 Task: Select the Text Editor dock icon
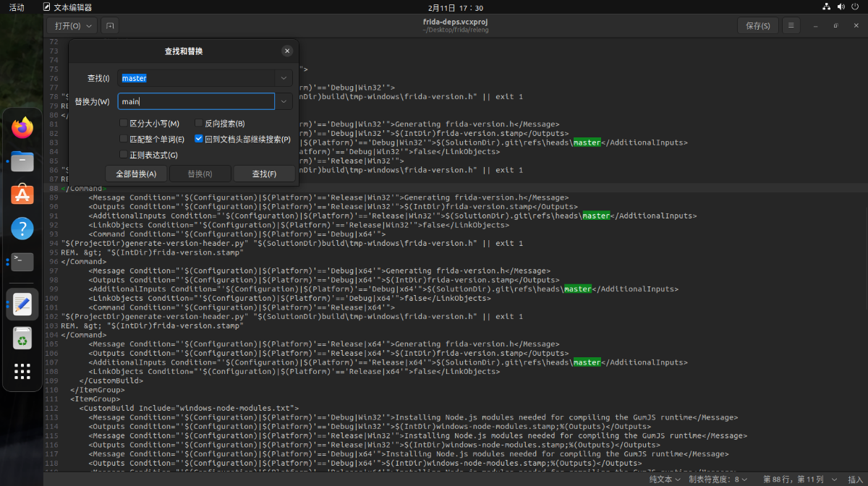tap(22, 304)
